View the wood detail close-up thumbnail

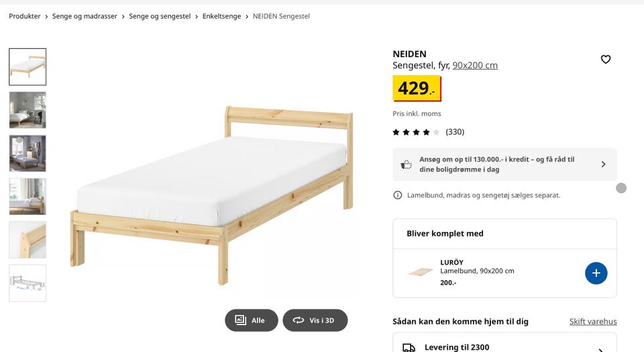point(28,240)
